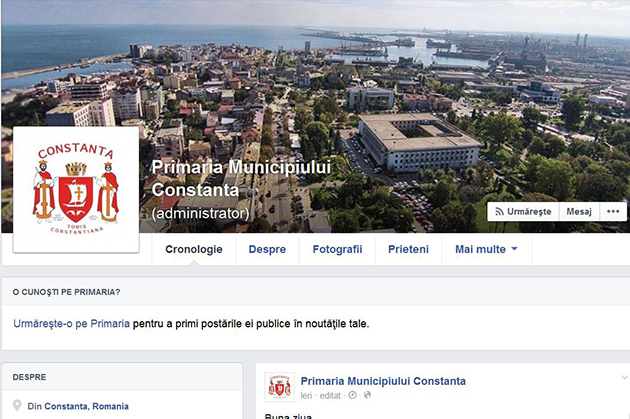Click the Urmărește button

pyautogui.click(x=523, y=211)
